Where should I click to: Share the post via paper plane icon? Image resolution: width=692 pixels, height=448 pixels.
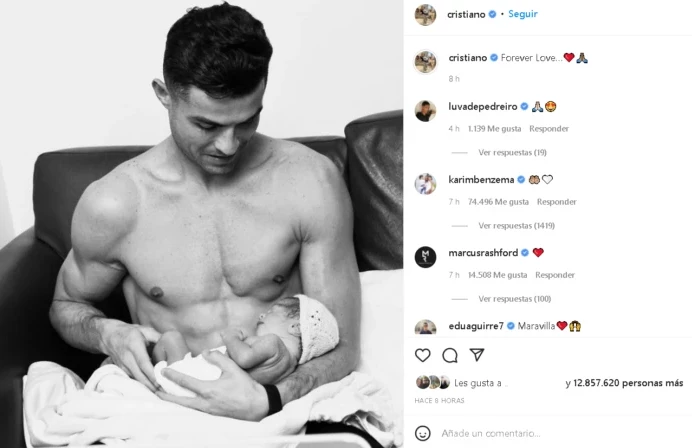pyautogui.click(x=477, y=354)
